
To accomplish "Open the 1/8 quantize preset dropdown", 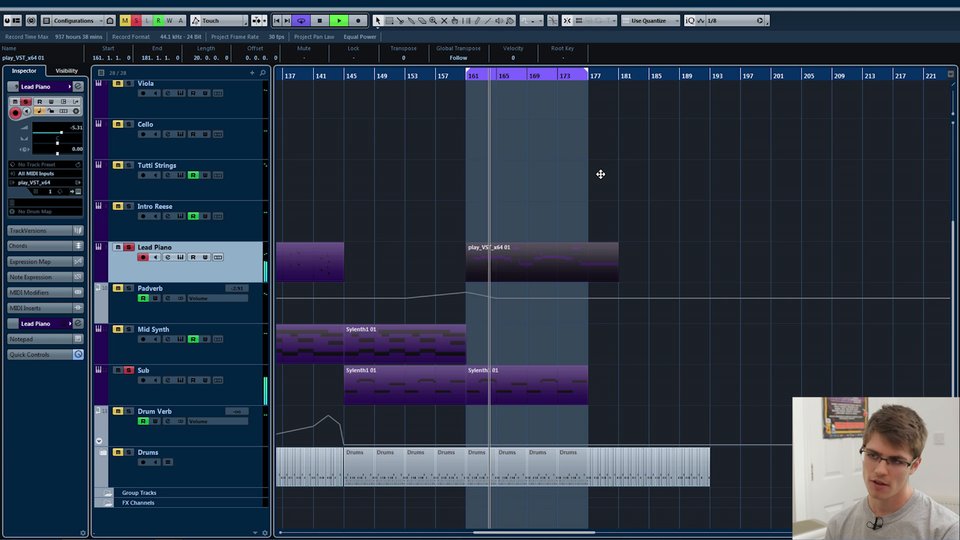I will 735,20.
